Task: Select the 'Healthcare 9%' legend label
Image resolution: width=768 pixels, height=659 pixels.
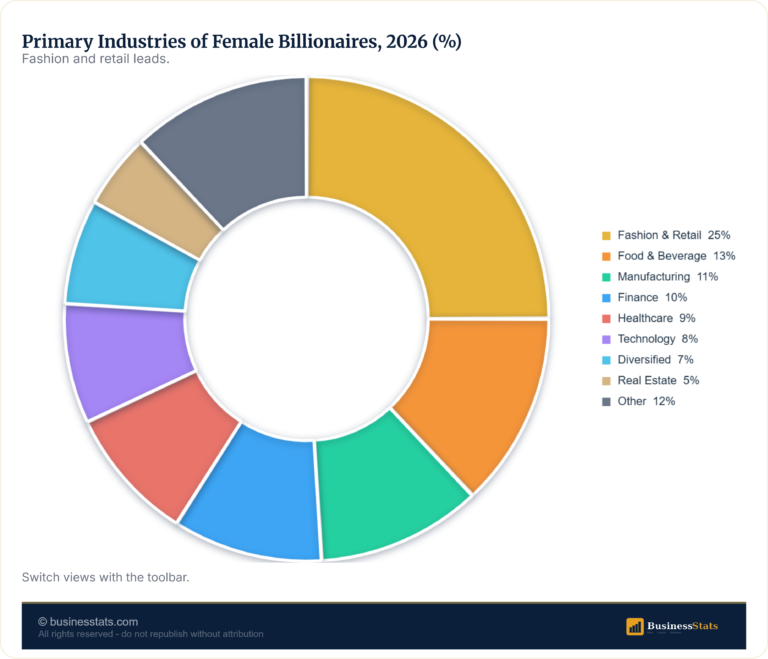Action: click(x=656, y=318)
